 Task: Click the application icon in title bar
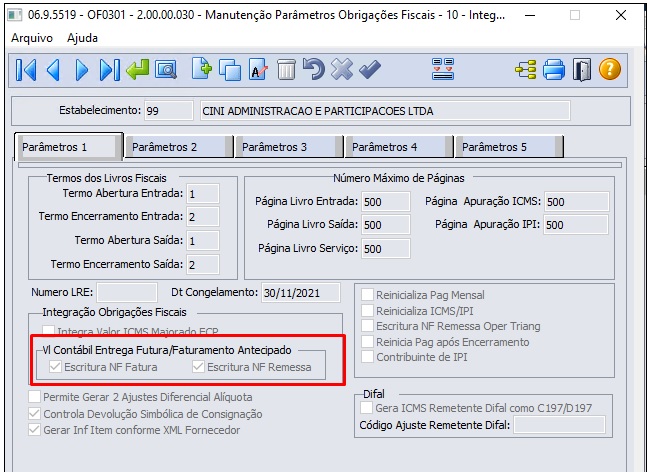[15, 15]
